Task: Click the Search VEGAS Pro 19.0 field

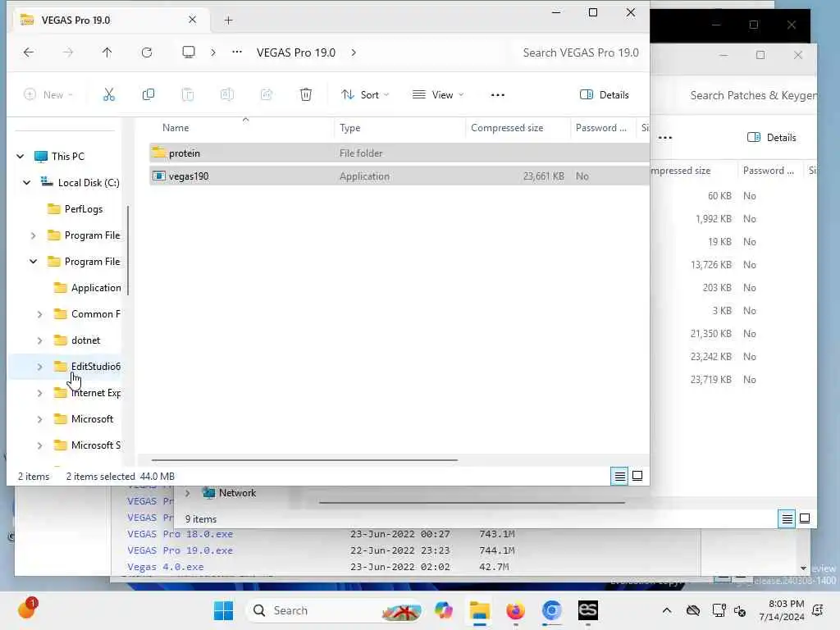Action: point(581,52)
